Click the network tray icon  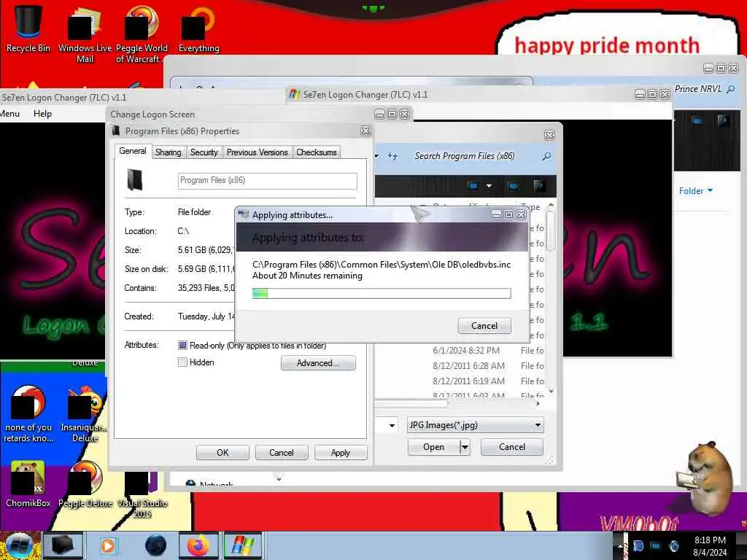click(656, 545)
